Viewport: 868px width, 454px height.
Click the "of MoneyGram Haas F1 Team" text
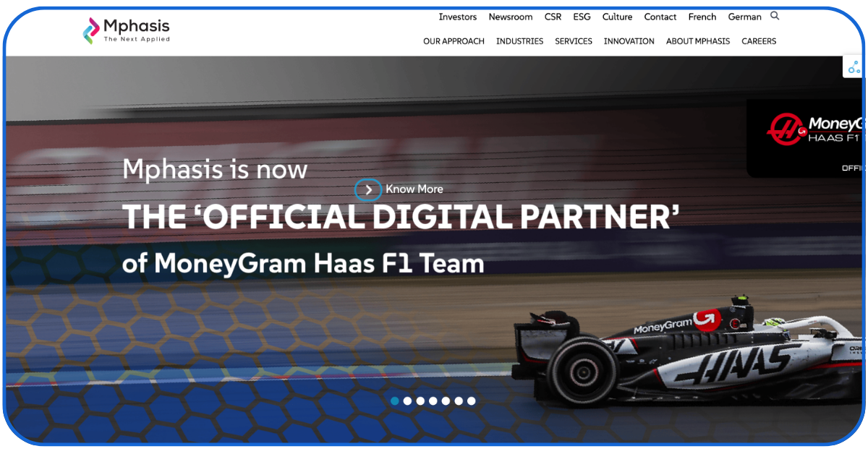pos(303,263)
